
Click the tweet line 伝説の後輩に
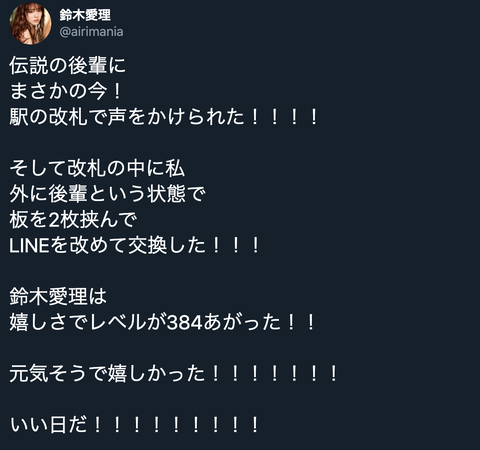[67, 65]
